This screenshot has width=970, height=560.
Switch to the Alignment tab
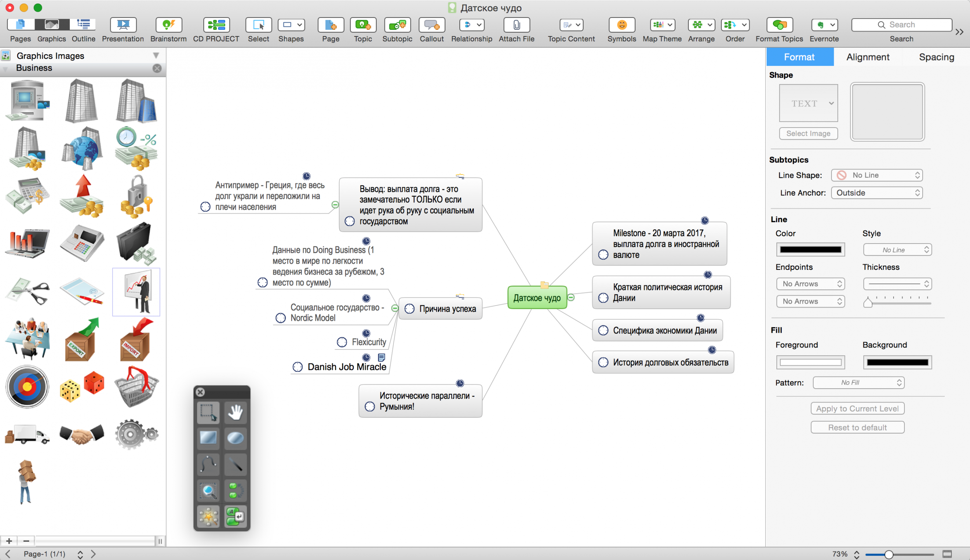pos(868,57)
